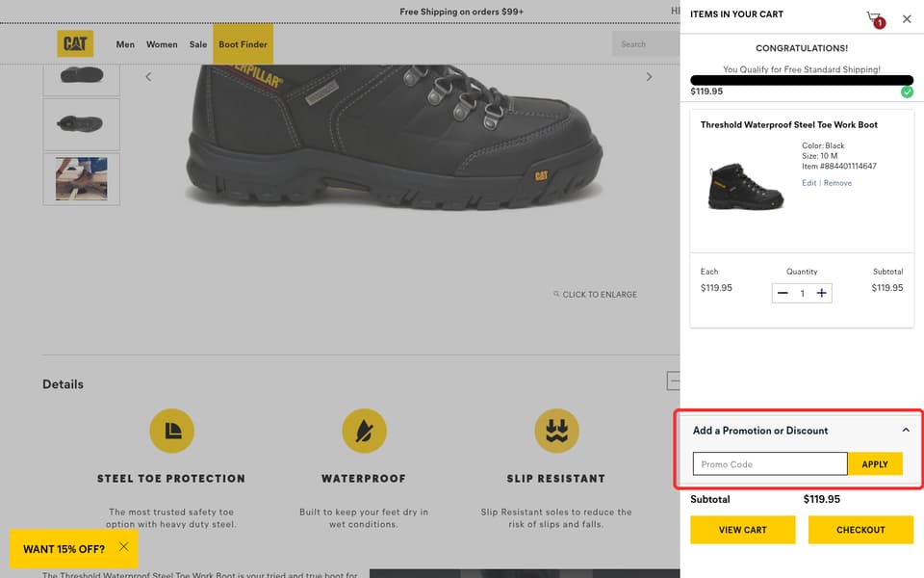Click the CAT logo
The height and width of the screenshot is (578, 924).
point(75,43)
